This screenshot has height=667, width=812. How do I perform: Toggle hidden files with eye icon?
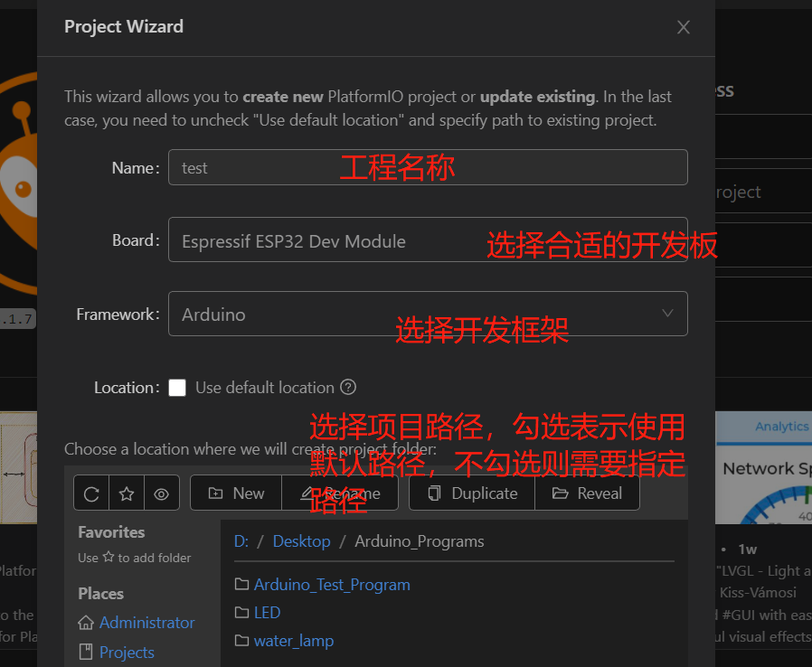click(x=162, y=493)
